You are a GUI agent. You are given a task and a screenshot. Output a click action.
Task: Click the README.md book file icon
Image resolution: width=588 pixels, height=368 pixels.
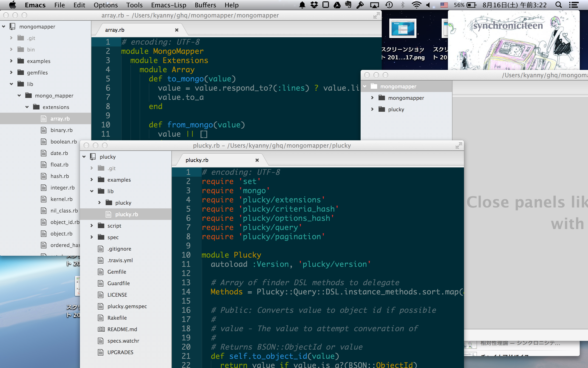coord(101,329)
